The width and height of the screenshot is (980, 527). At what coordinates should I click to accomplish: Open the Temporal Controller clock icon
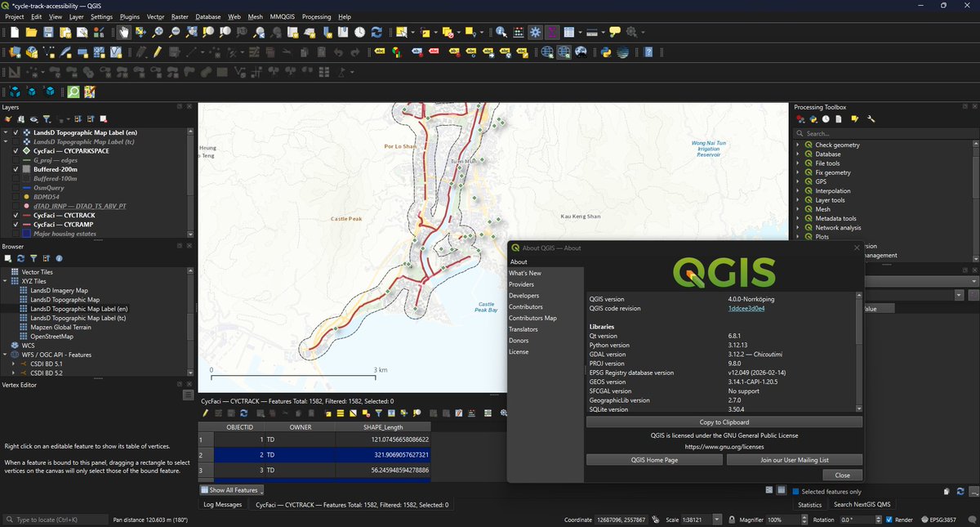[359, 33]
